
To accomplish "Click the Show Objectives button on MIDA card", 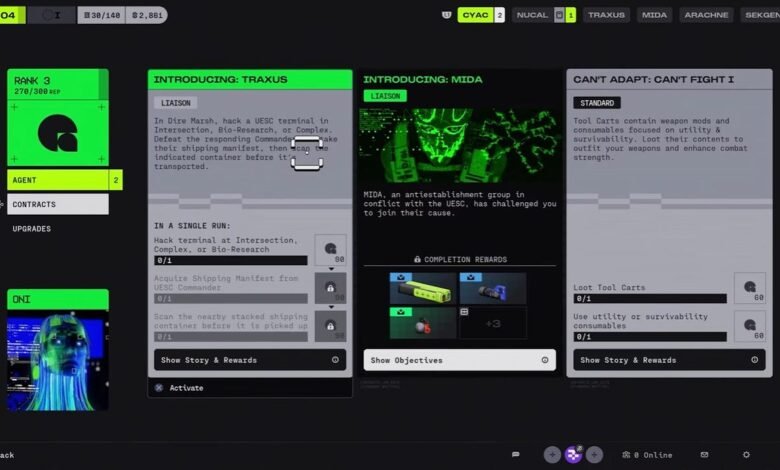I will [460, 360].
